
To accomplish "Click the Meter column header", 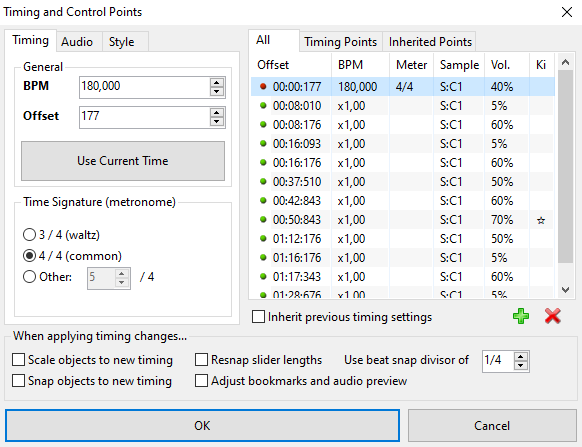I will pos(411,65).
